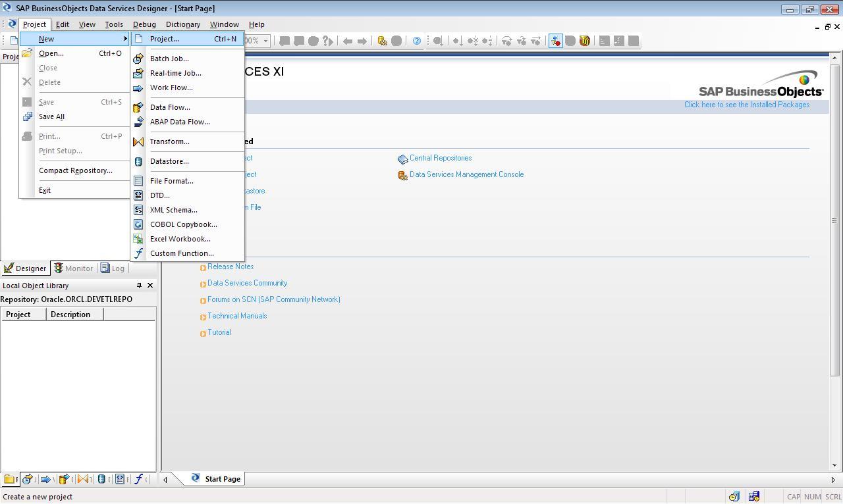Switch to the Monitor tab
The image size is (843, 504).
(x=73, y=268)
